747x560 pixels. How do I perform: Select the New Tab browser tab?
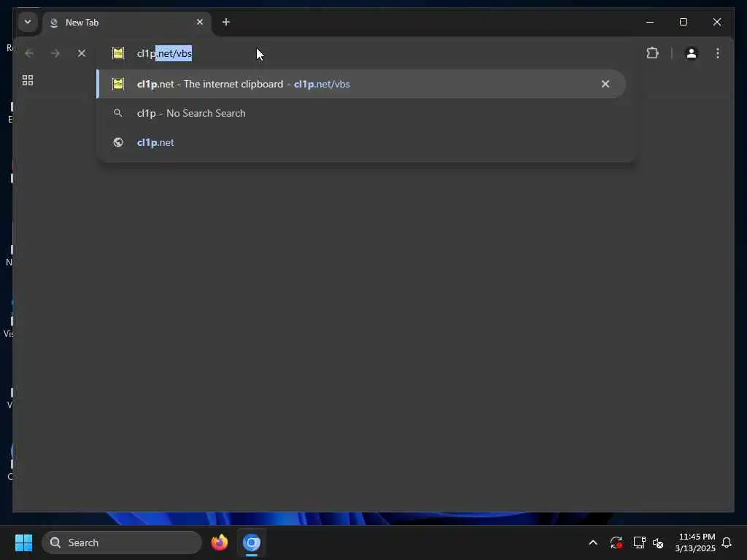[x=127, y=23]
